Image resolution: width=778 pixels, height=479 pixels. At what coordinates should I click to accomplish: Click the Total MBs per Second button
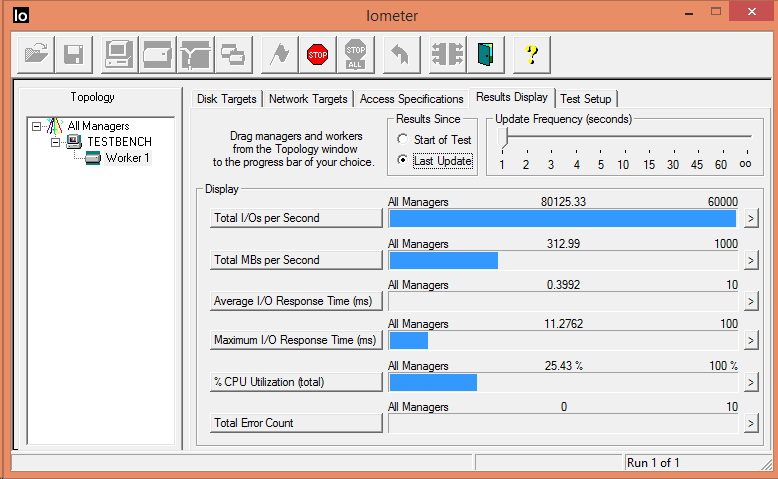coord(296,260)
